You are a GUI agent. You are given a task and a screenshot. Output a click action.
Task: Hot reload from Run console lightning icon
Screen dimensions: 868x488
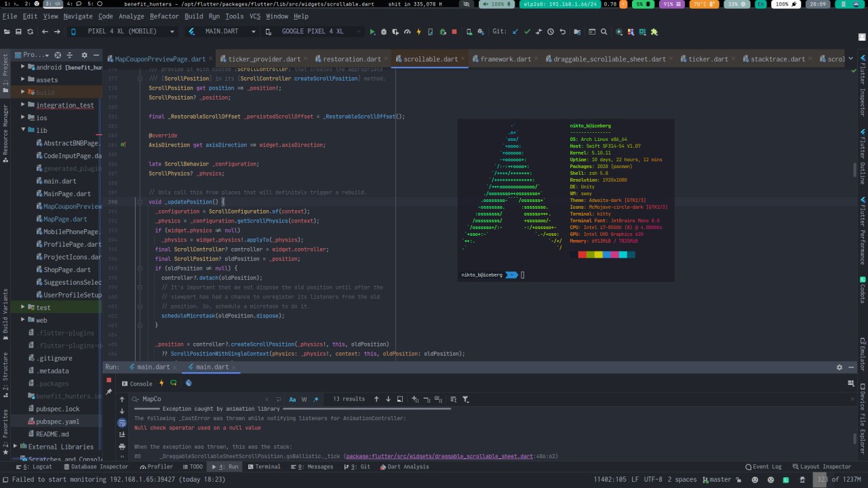point(163,383)
